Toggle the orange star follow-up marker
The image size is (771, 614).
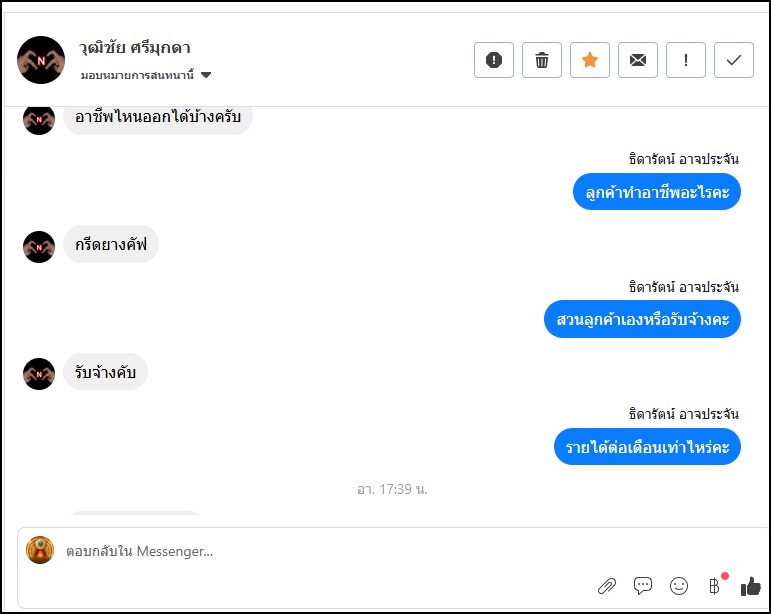click(590, 60)
